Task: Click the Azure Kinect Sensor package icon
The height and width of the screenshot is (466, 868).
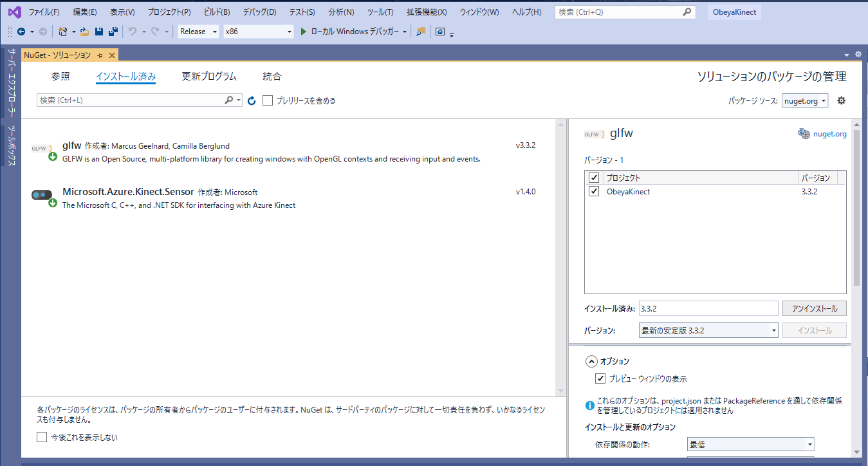Action: (43, 198)
